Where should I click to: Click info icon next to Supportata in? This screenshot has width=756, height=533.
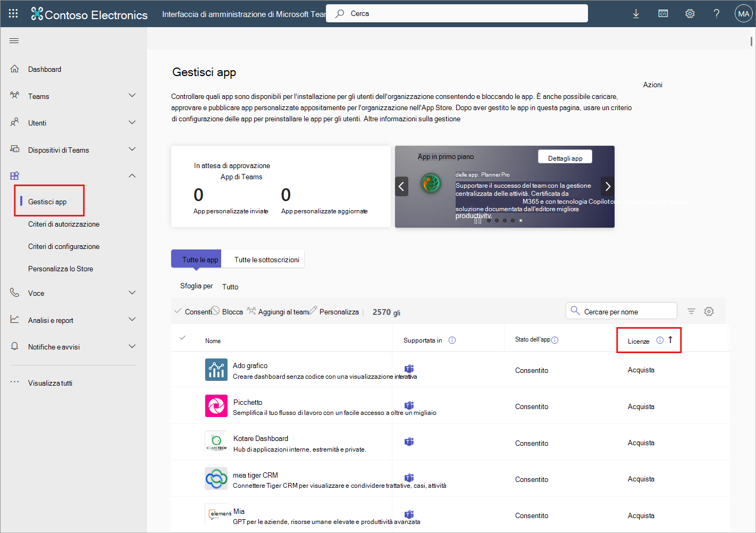point(452,340)
